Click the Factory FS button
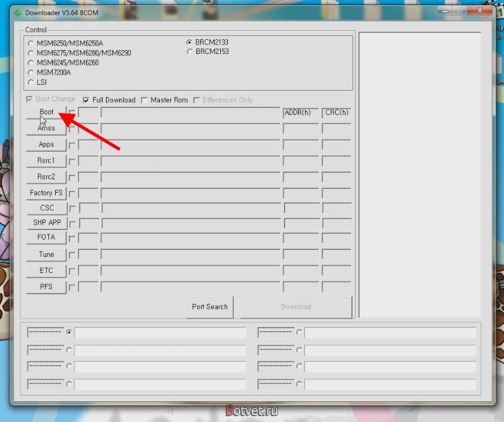 click(46, 193)
